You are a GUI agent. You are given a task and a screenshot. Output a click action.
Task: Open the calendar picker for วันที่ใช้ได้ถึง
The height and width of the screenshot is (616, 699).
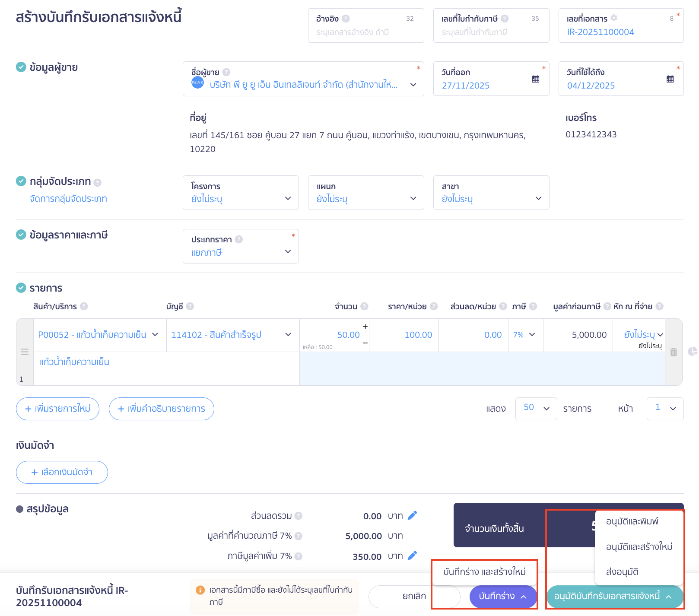point(670,79)
